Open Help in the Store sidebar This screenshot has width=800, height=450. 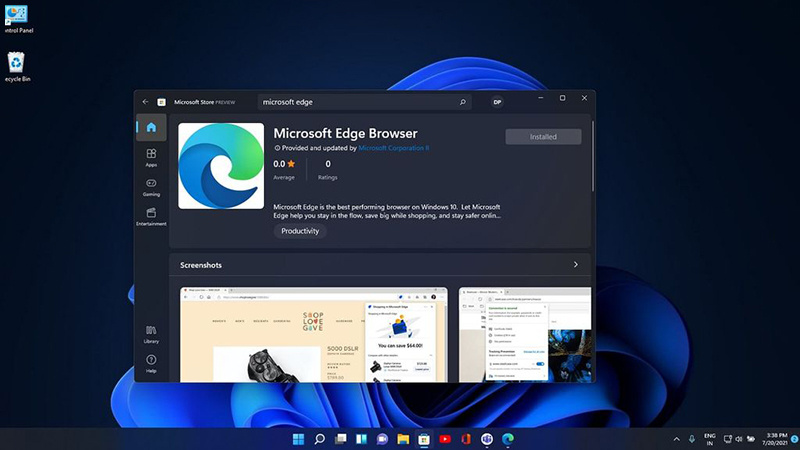click(152, 364)
